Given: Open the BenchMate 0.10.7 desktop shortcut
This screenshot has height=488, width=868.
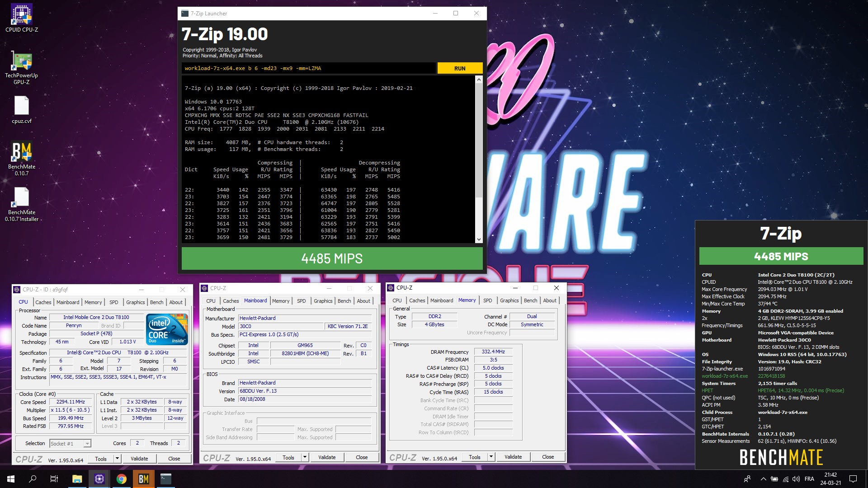Looking at the screenshot, I should (x=21, y=158).
